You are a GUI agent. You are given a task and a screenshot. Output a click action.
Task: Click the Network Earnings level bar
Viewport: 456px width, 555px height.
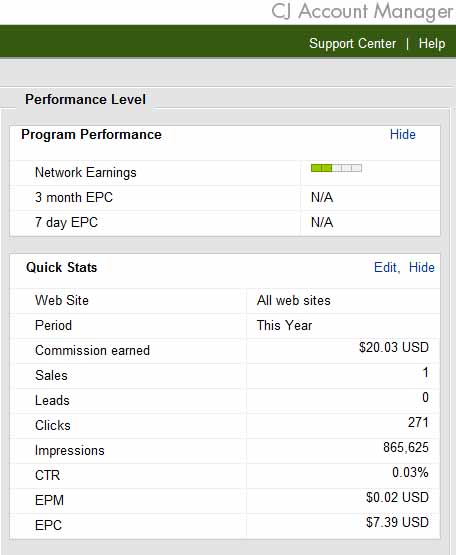pyautogui.click(x=336, y=168)
